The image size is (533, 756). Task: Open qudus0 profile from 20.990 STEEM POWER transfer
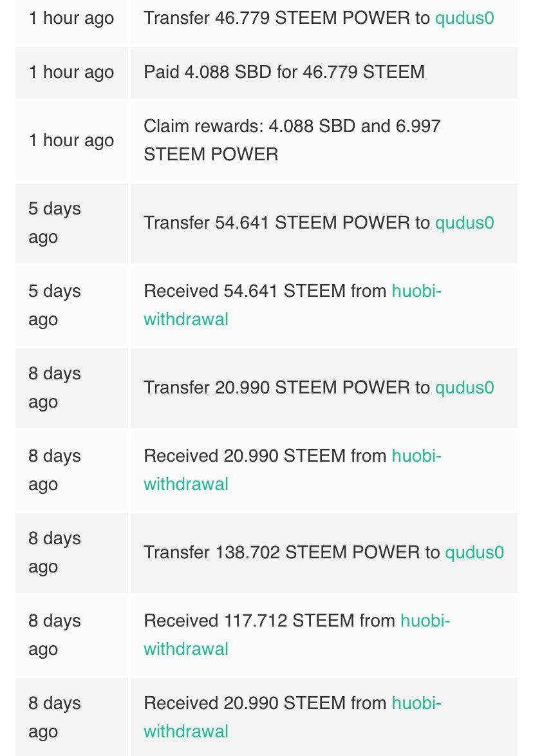pyautogui.click(x=464, y=388)
